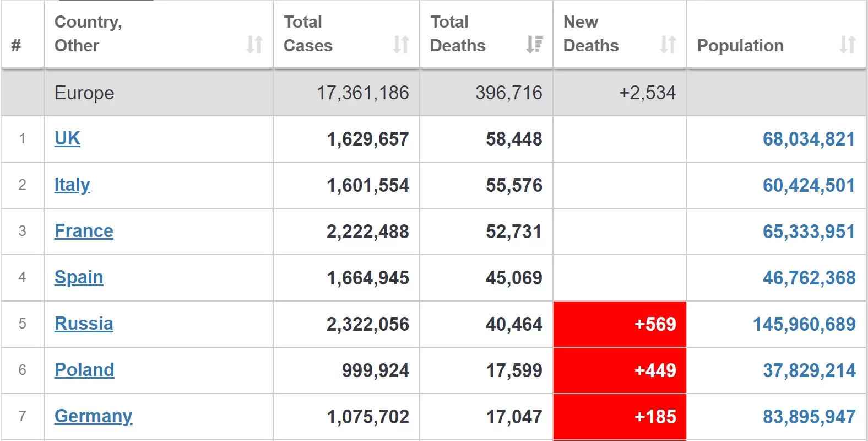The height and width of the screenshot is (441, 868).
Task: Click rank number 7 in Germany row
Action: pyautogui.click(x=22, y=416)
